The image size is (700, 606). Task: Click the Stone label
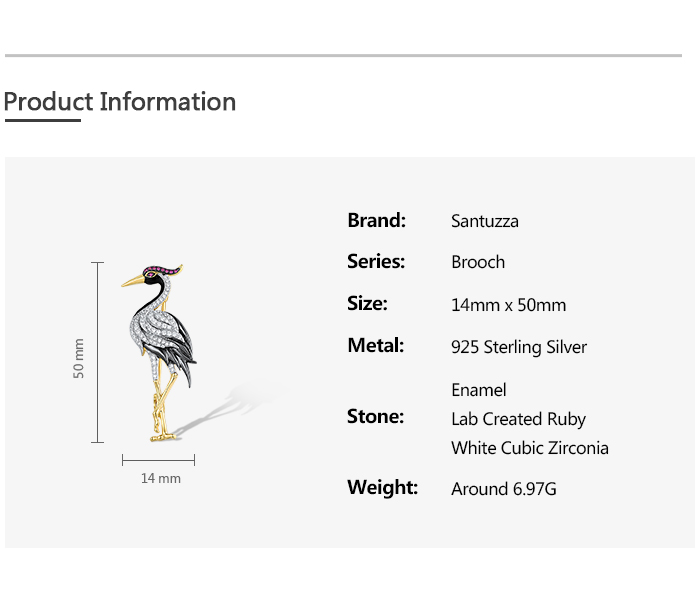(x=375, y=417)
